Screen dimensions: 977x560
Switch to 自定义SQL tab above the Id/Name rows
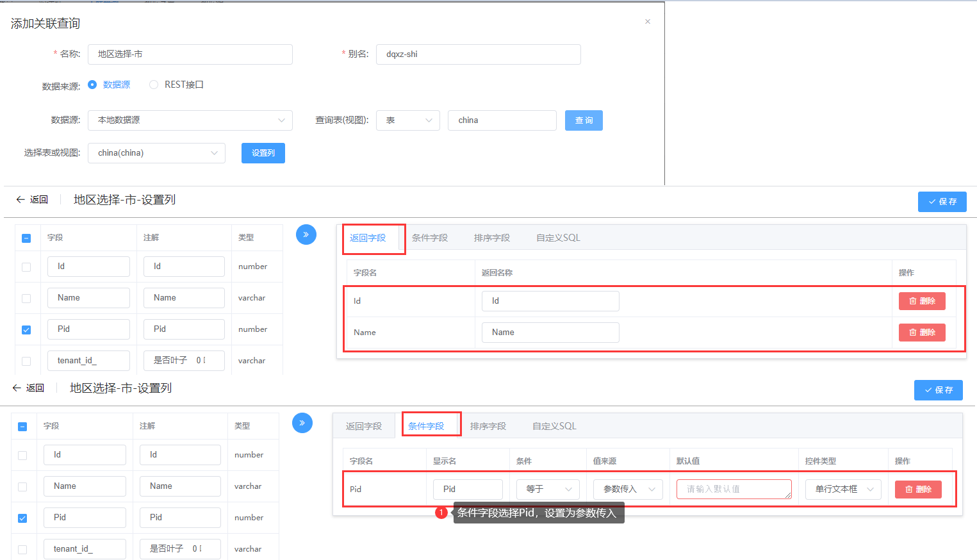558,238
